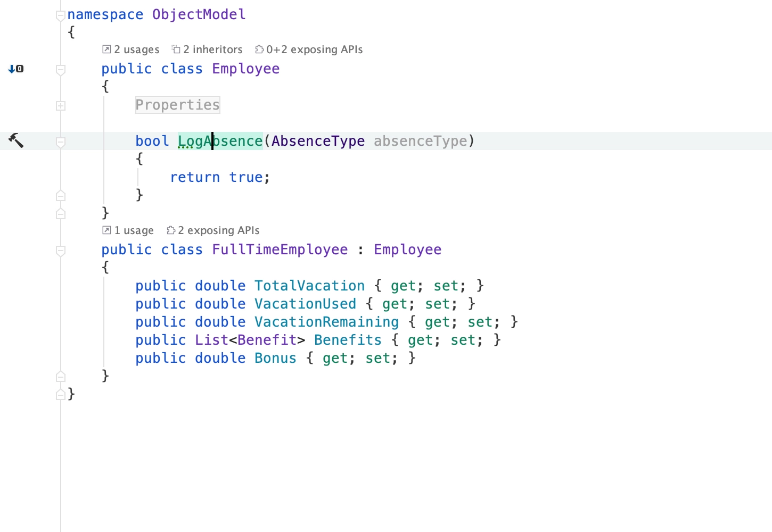Click the LogAbsence method name
This screenshot has height=532, width=772.
[220, 141]
